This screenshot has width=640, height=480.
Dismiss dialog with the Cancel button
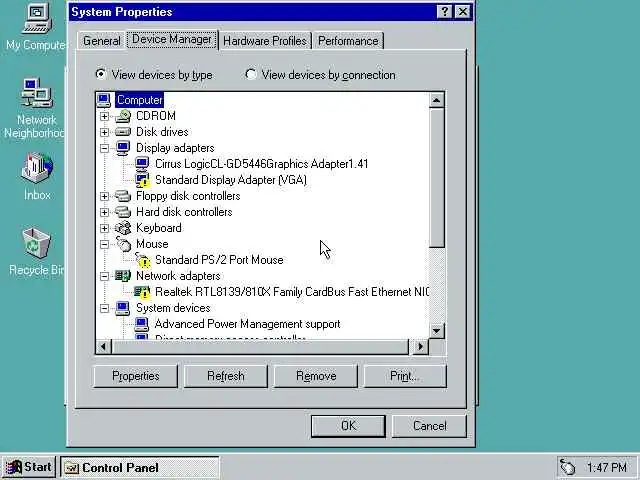(429, 426)
